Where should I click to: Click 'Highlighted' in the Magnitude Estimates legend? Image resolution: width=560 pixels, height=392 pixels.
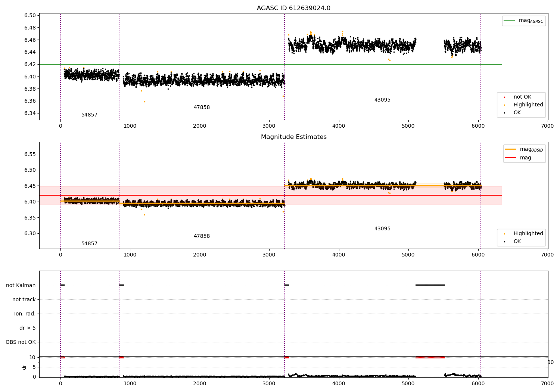coord(528,234)
